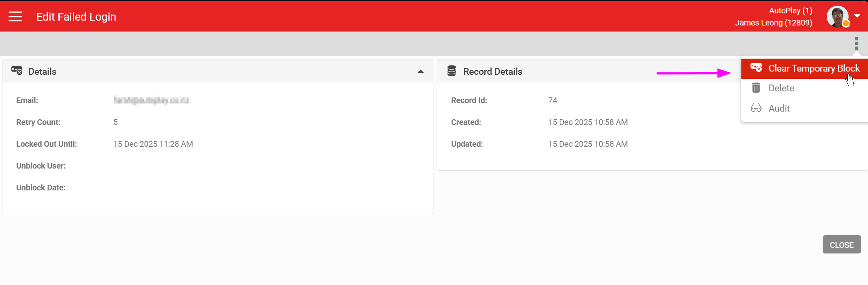Open the user account dropdown arrow
Screen dimensions: 868x285
coord(857,16)
